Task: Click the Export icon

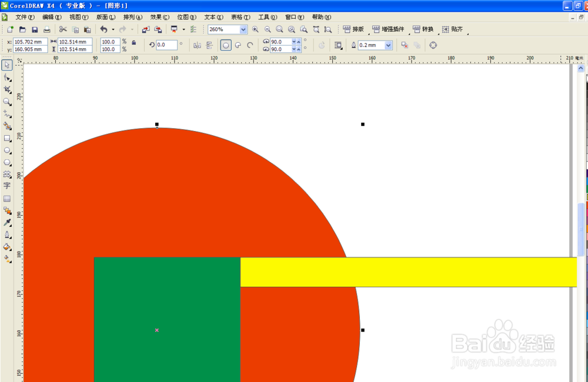Action: tap(158, 29)
